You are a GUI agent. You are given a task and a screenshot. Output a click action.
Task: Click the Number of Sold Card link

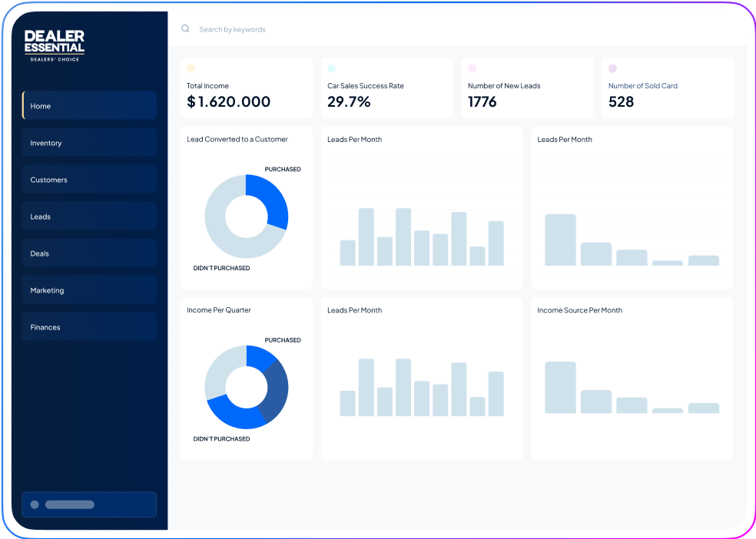[x=642, y=86]
